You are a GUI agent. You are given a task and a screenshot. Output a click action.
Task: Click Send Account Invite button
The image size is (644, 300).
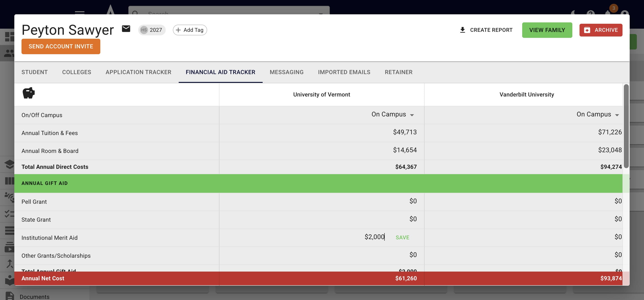click(x=61, y=46)
